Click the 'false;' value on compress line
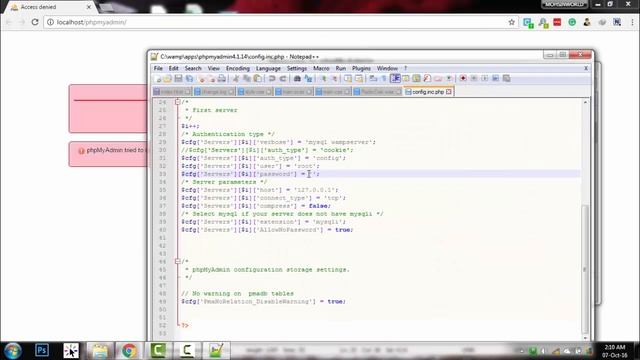 [x=320, y=206]
